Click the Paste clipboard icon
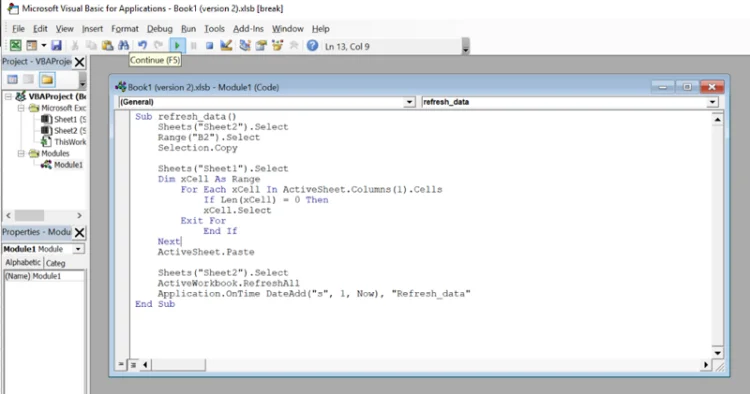 [108, 45]
